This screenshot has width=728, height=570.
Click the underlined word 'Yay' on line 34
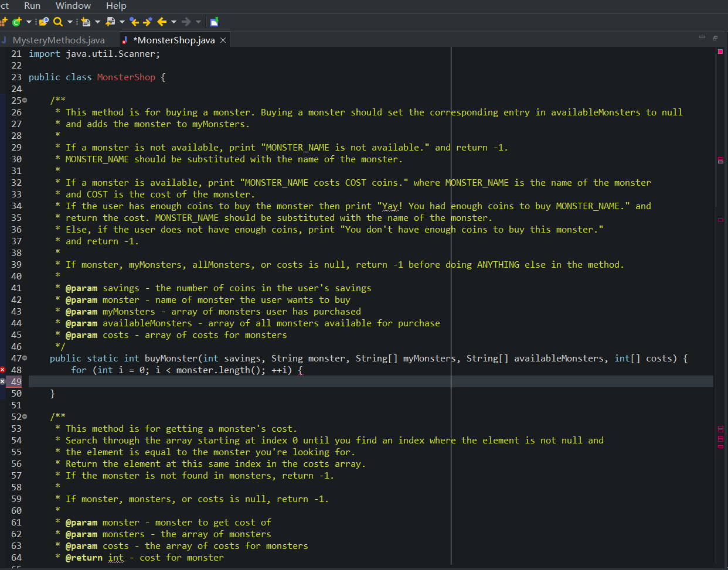390,206
